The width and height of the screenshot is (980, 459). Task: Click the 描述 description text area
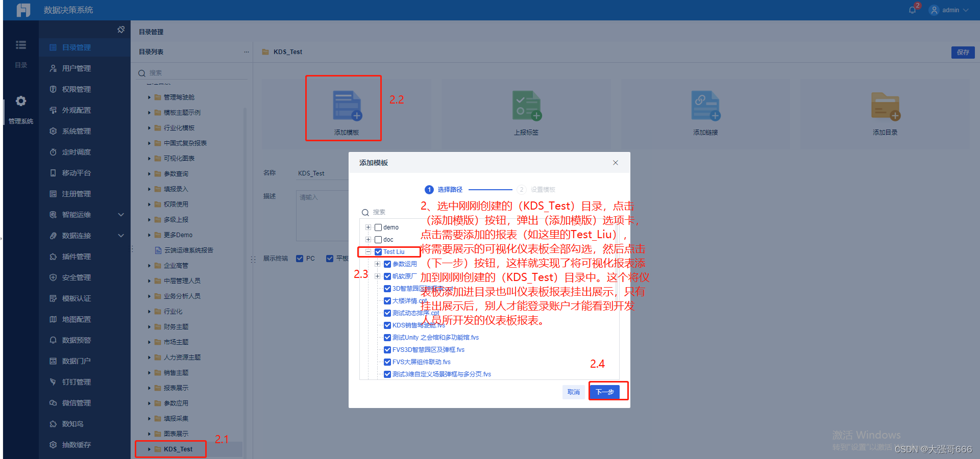[x=323, y=215]
